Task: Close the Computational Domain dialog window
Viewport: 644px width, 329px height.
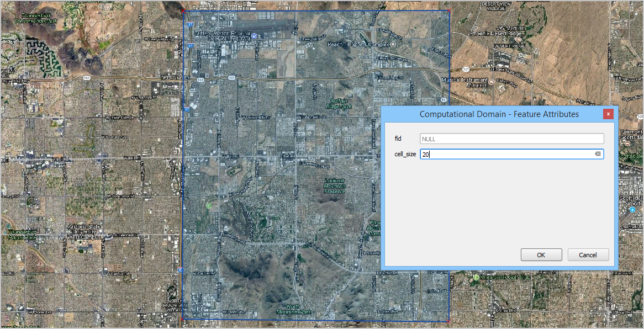Action: point(608,114)
